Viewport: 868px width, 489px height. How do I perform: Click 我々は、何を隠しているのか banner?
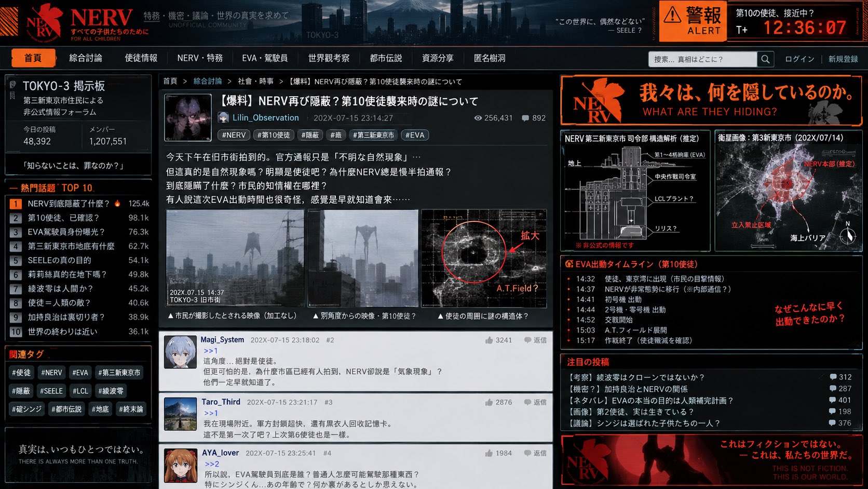click(x=711, y=101)
